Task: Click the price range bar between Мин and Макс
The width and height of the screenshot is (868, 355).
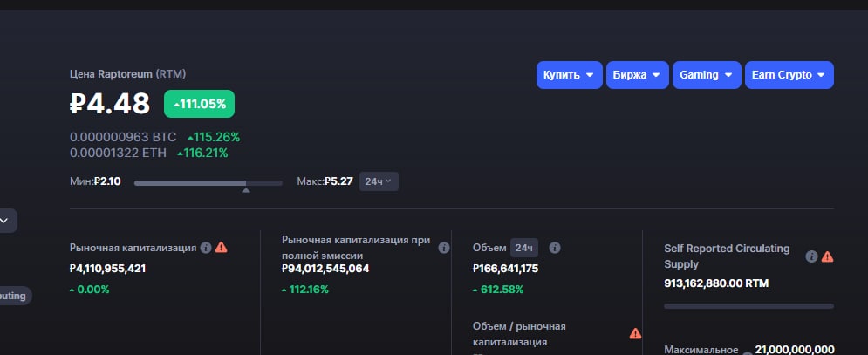Action: pyautogui.click(x=208, y=183)
